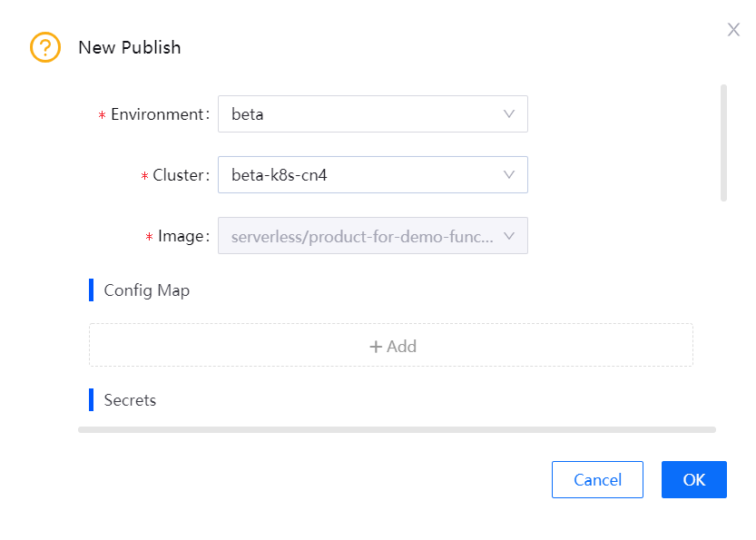The width and height of the screenshot is (756, 540).
Task: Click the New Publish dialog title
Action: click(x=129, y=47)
